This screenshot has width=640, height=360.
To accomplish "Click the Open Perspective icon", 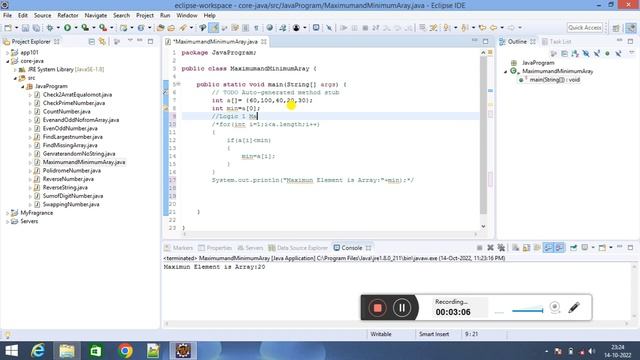I will [x=616, y=28].
